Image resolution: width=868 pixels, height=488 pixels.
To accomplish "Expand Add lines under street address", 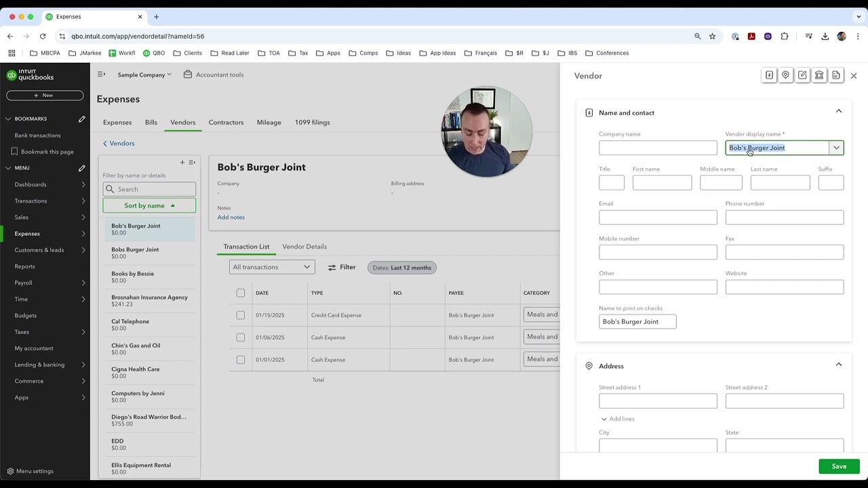I will (x=617, y=419).
